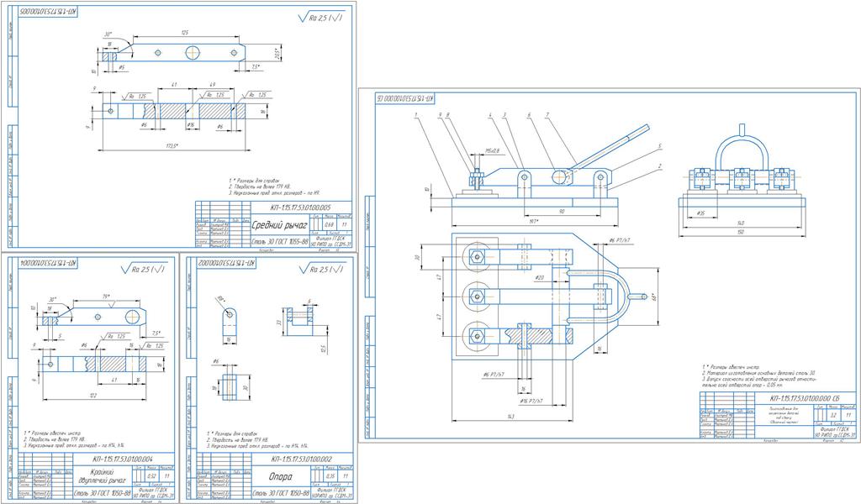Click the note "Допуск соосности" on the assembly sheet
861x504 pixels.
click(760, 381)
